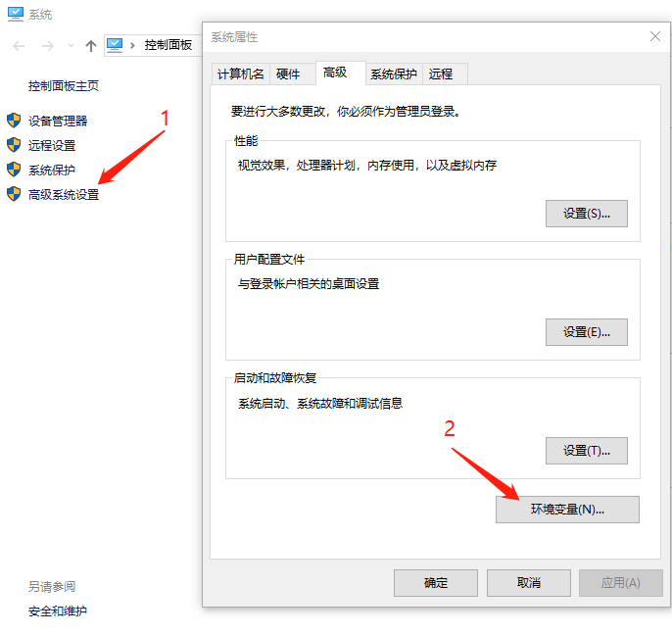Open 环境变量(N)... button
The height and width of the screenshot is (635, 672).
point(567,510)
